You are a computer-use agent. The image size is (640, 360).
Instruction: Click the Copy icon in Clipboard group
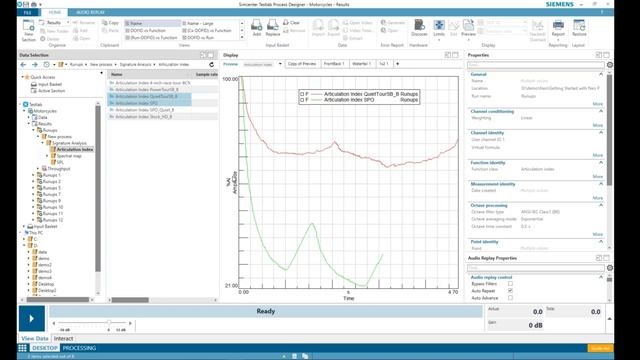pyautogui.click(x=111, y=23)
